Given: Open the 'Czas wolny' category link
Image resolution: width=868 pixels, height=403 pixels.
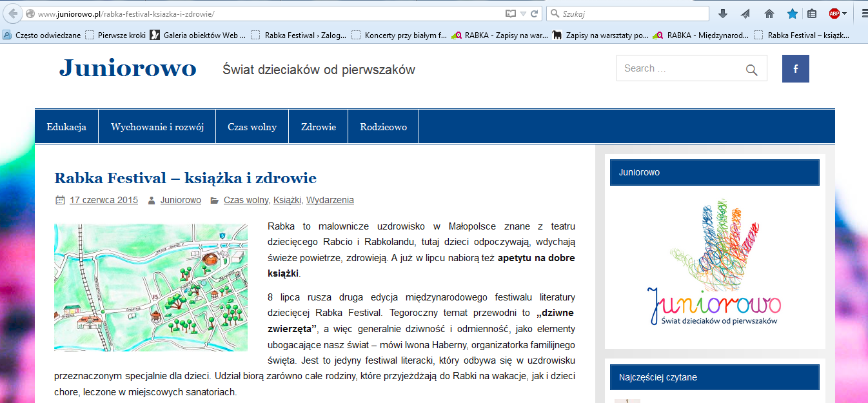Looking at the screenshot, I should (x=246, y=200).
